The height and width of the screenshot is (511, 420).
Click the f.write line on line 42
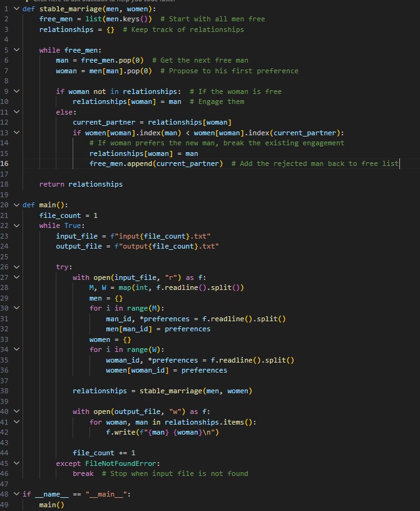pyautogui.click(x=162, y=432)
